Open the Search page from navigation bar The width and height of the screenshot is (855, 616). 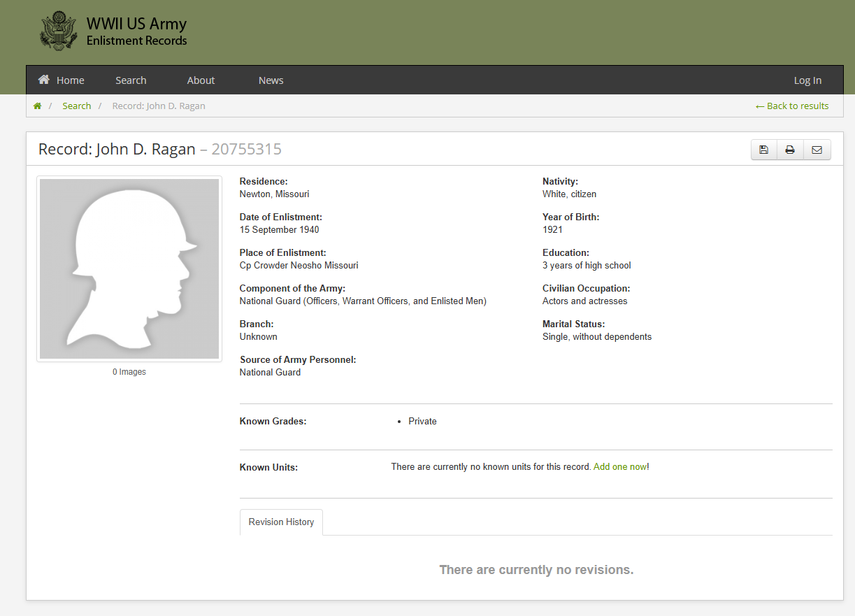coord(131,80)
